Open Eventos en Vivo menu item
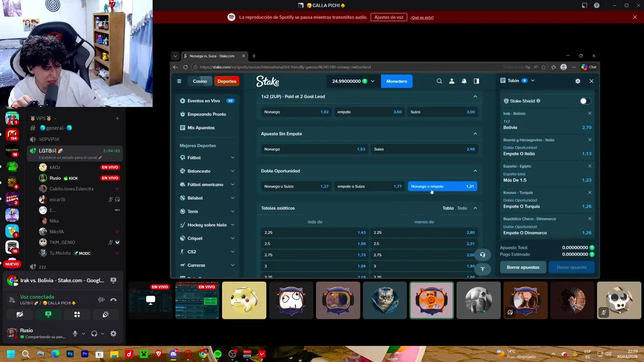644x362 pixels. pyautogui.click(x=207, y=101)
